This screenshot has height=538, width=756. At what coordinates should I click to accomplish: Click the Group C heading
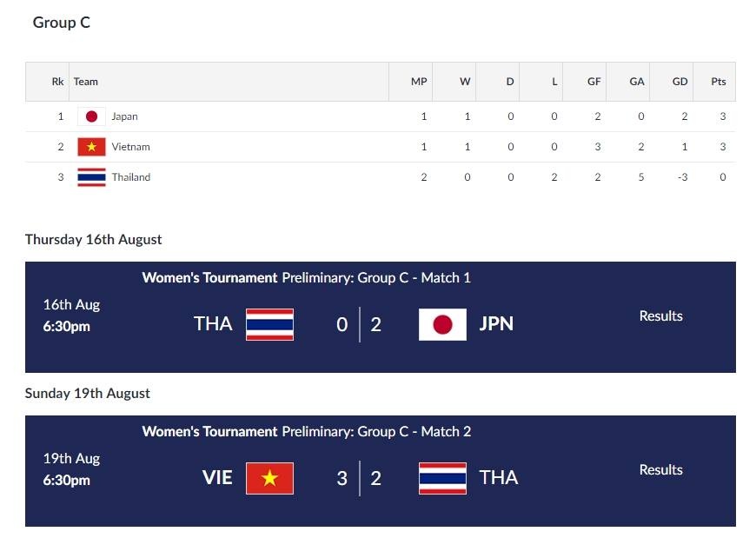click(61, 23)
